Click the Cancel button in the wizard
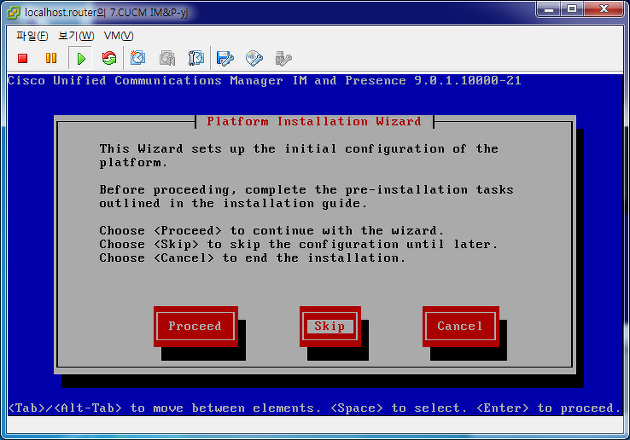 click(x=460, y=326)
